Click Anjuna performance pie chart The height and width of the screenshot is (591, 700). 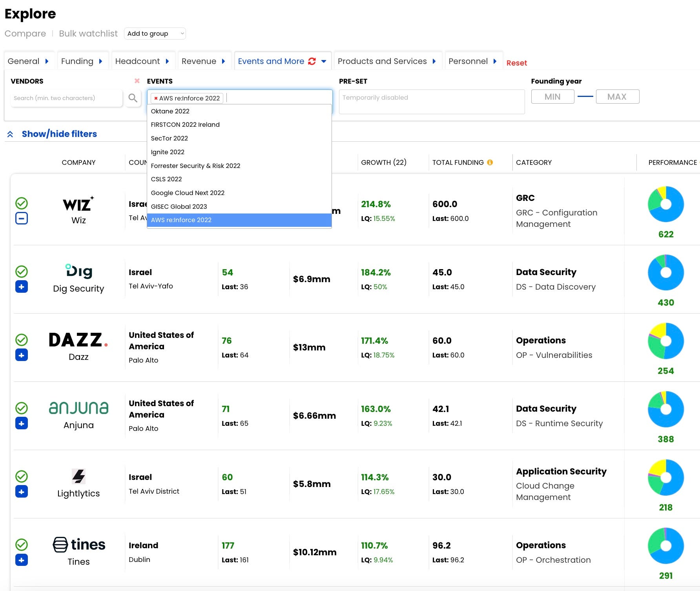(x=666, y=409)
